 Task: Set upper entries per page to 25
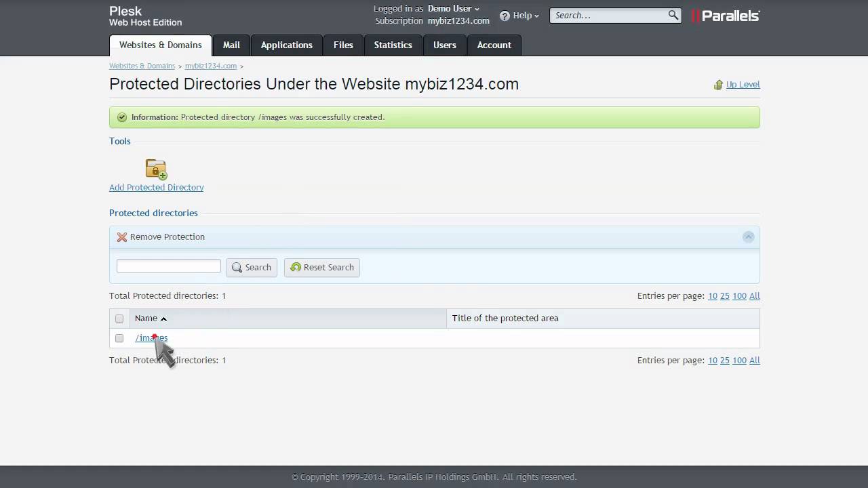725,296
